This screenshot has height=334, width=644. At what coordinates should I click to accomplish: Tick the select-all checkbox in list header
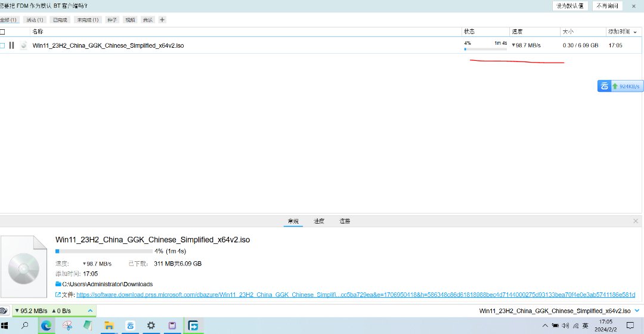(2, 31)
